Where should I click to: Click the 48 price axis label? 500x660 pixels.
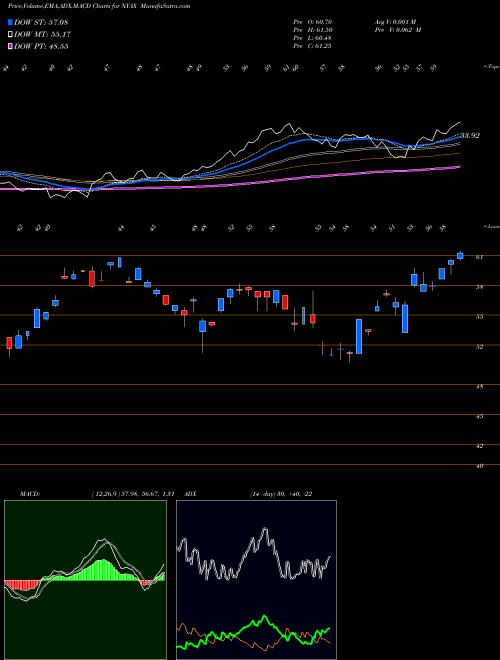479,386
